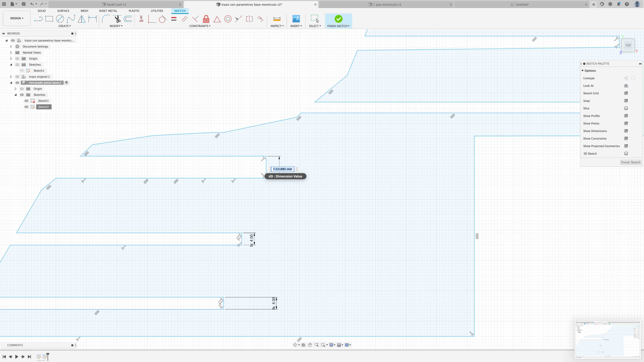Open the CONSTRAINTS dropdown menu
This screenshot has height=362, width=644.
200,26
